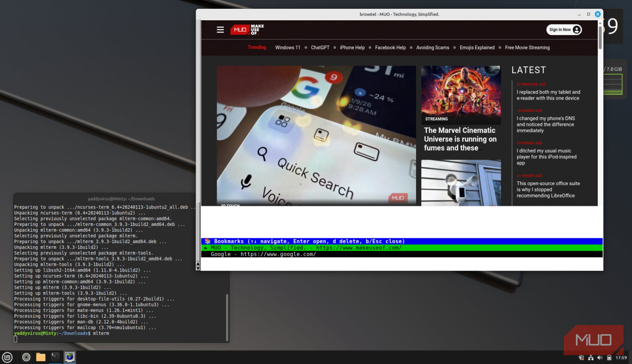Open the open-source office suite article
The height and width of the screenshot is (364, 632).
click(548, 190)
